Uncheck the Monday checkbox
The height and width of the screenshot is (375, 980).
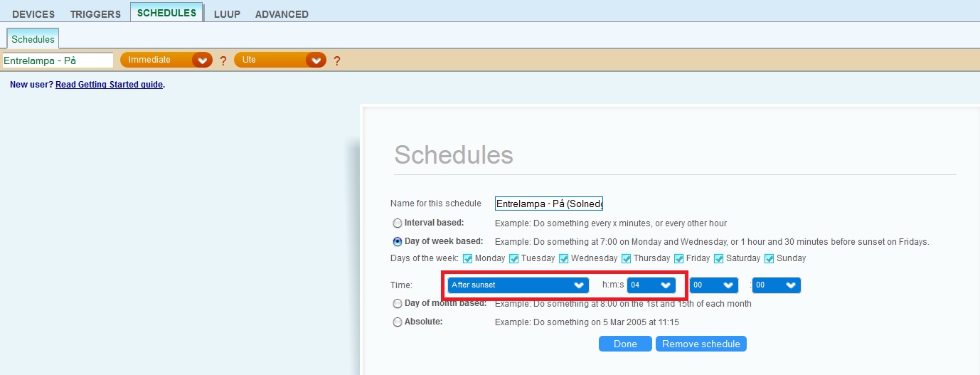click(x=468, y=258)
